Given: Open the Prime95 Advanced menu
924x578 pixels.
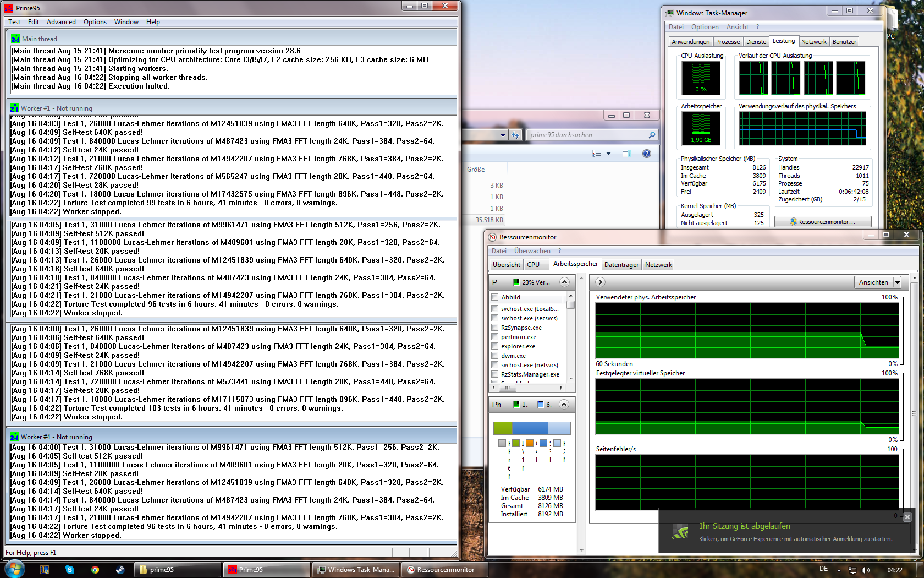Looking at the screenshot, I should (61, 22).
